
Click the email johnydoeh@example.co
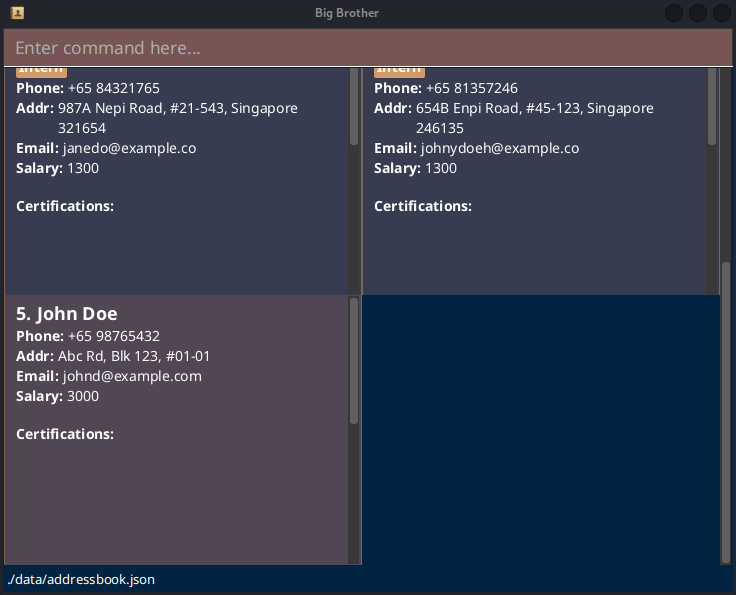coord(500,148)
